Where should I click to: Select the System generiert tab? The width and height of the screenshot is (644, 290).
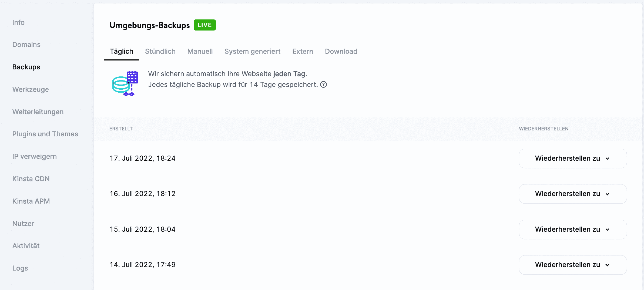tap(252, 51)
